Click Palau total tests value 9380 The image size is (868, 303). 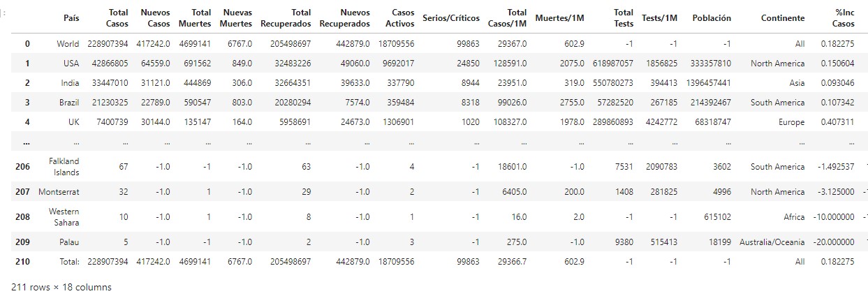[x=624, y=242]
